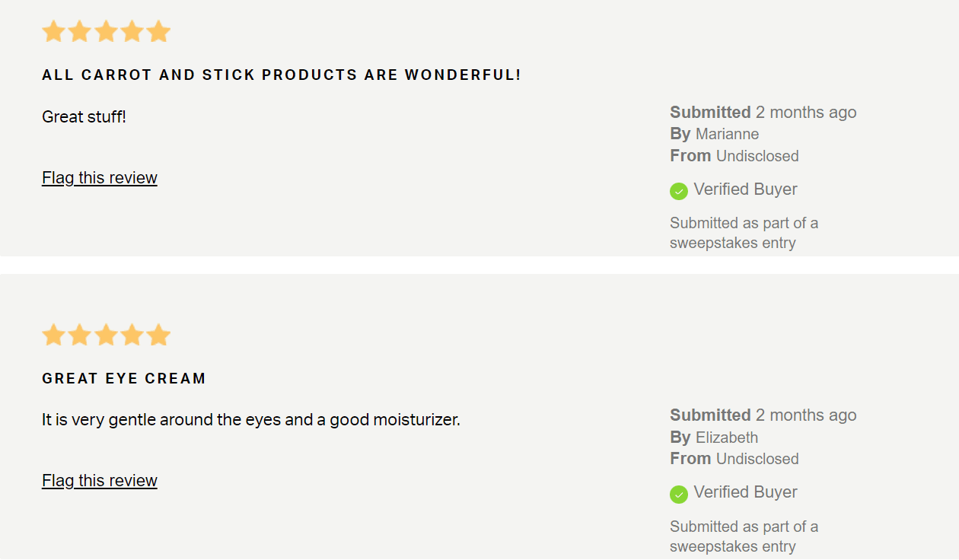Click the middle star of the Great Eye Cream rating
The width and height of the screenshot is (959, 560).
[x=106, y=335]
